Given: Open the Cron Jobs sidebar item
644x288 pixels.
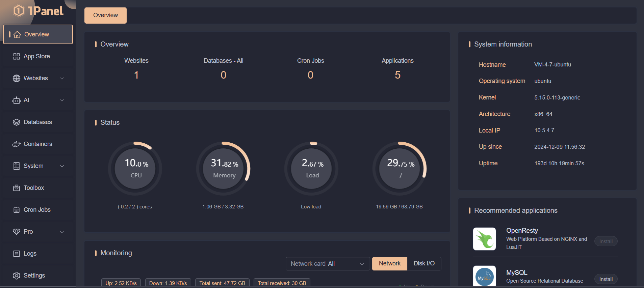Looking at the screenshot, I should tap(38, 210).
